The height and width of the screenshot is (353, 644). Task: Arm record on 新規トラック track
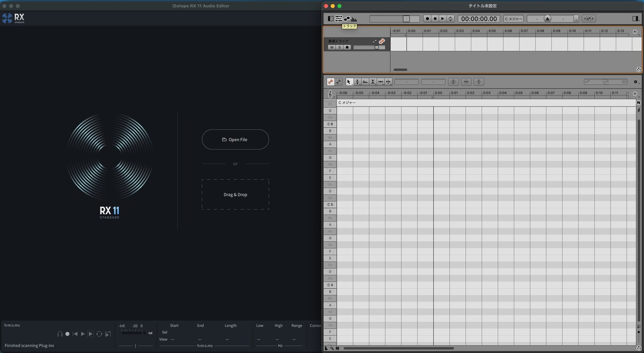tap(347, 47)
